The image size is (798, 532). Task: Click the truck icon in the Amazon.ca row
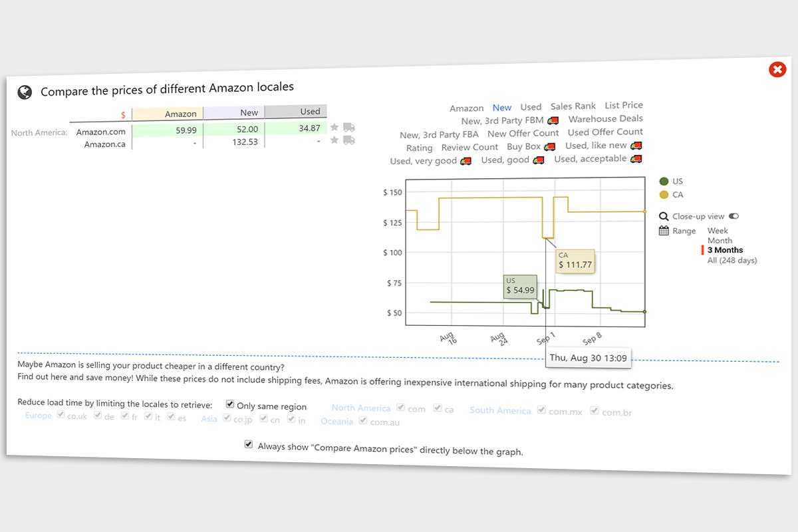coord(348,140)
